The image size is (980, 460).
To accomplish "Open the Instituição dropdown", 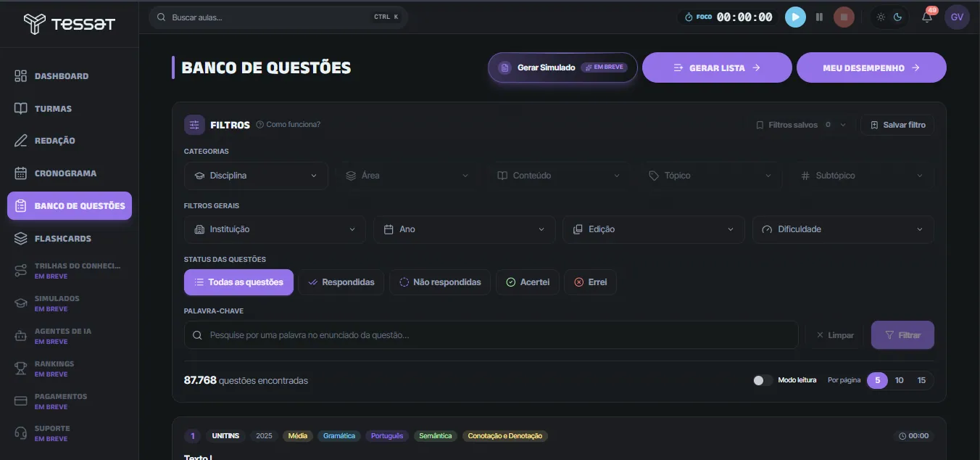I will pyautogui.click(x=275, y=229).
